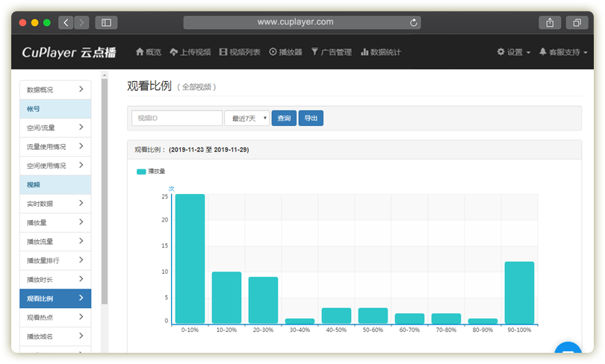Image resolution: width=605 pixels, height=364 pixels.
Task: Click the 查询 button
Action: [x=284, y=118]
